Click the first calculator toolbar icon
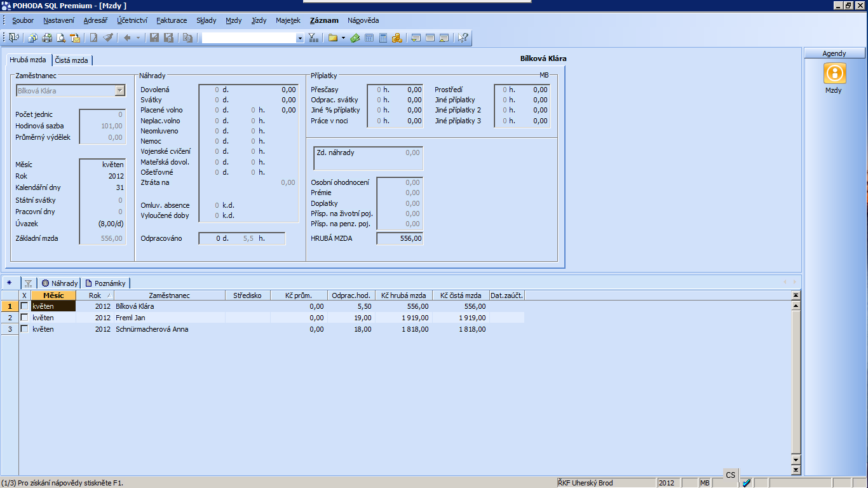The width and height of the screenshot is (868, 488). tap(369, 38)
